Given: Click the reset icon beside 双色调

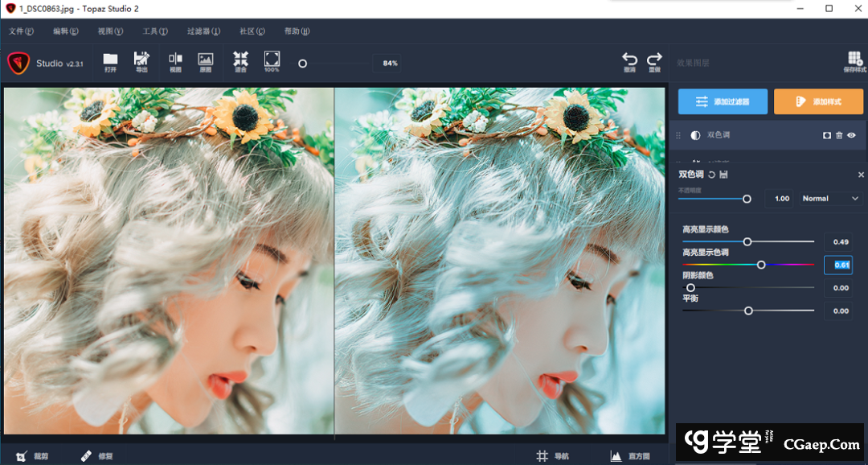Looking at the screenshot, I should [x=712, y=174].
